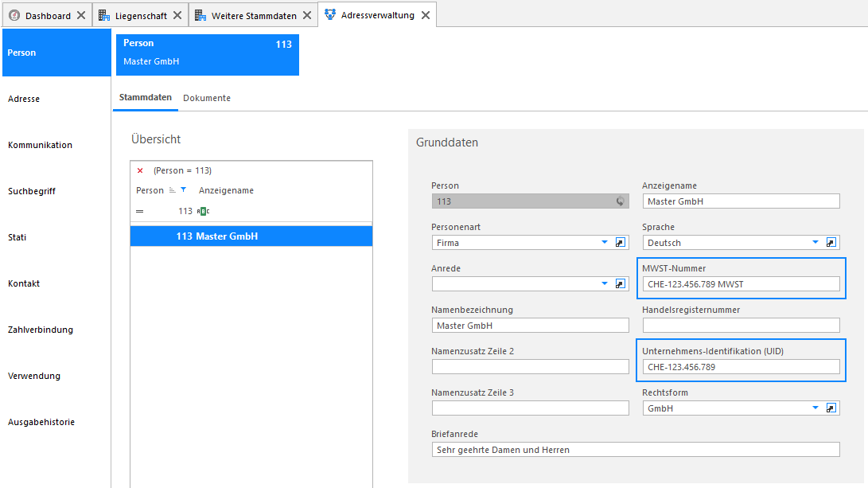This screenshot has height=488, width=868.
Task: Click the Person = 113 filter text
Action: point(183,170)
